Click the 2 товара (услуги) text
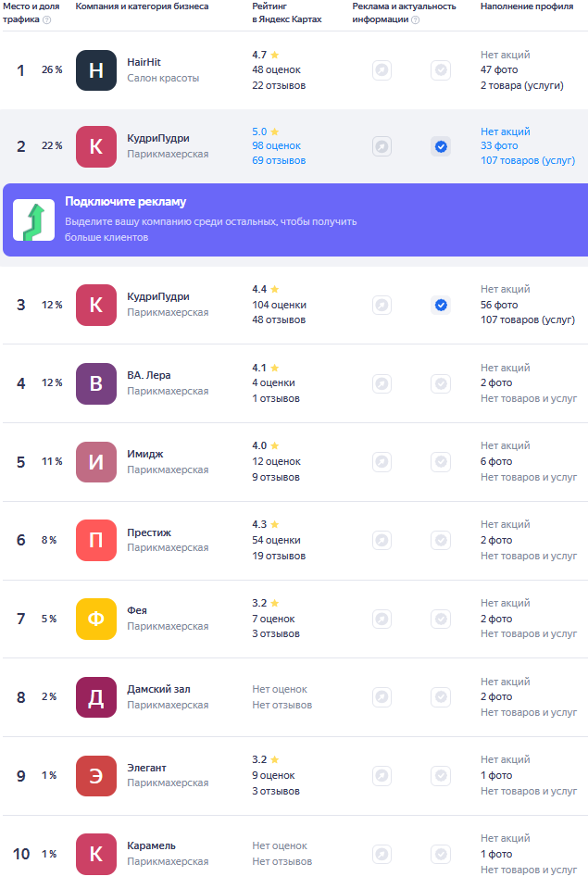Viewport: 588px width, 889px height. click(x=522, y=85)
